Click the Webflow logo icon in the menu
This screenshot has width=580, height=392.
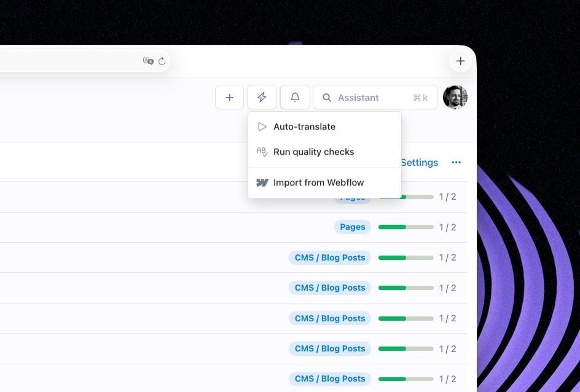(x=262, y=182)
